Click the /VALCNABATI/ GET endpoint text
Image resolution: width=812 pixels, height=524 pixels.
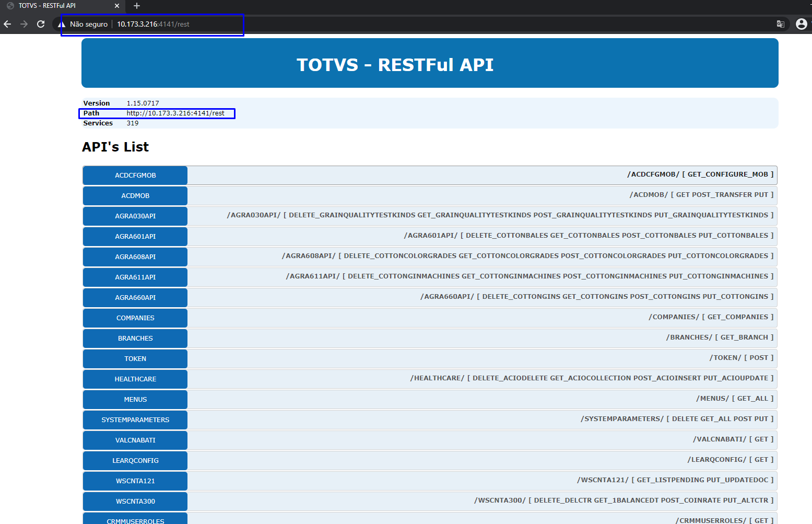[733, 439]
